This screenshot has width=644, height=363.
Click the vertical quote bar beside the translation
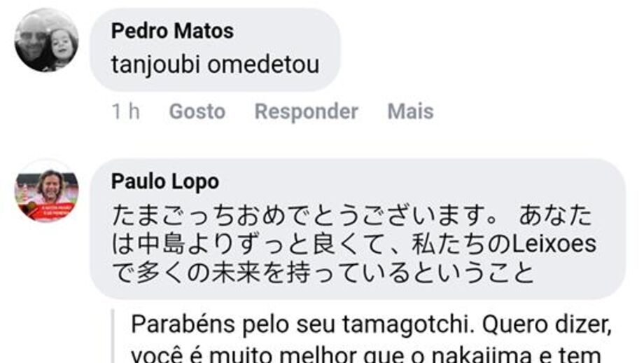pyautogui.click(x=113, y=336)
